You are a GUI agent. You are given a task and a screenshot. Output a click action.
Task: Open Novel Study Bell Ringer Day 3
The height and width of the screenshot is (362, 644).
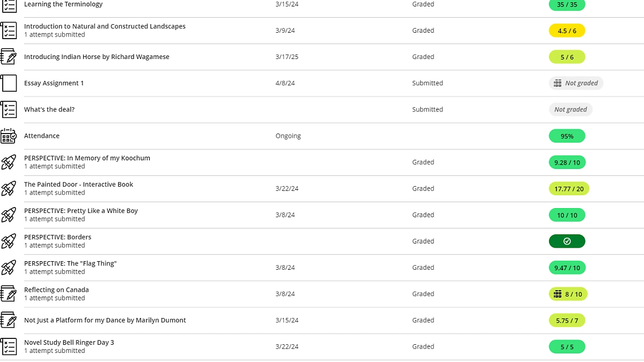click(69, 342)
